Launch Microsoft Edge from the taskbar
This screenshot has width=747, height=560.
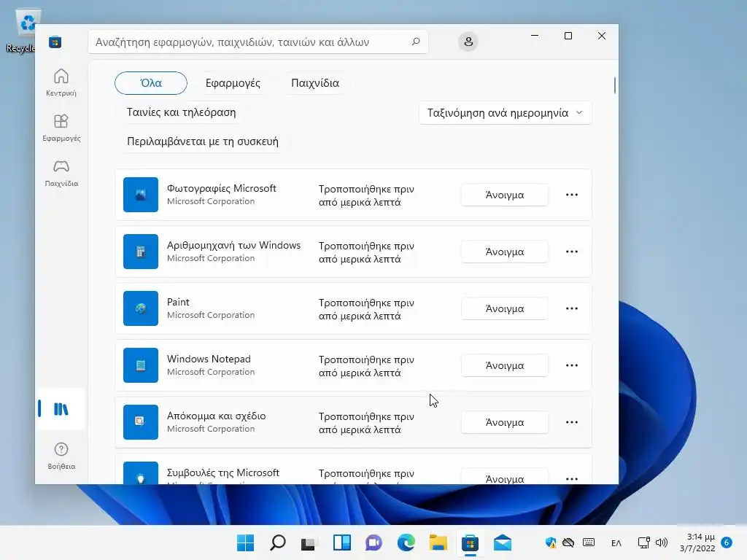coord(406,542)
